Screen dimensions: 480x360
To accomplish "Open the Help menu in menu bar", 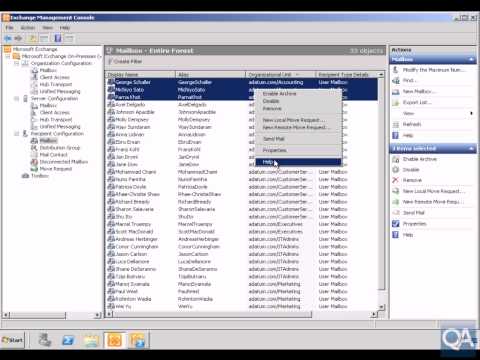I will point(65,28).
